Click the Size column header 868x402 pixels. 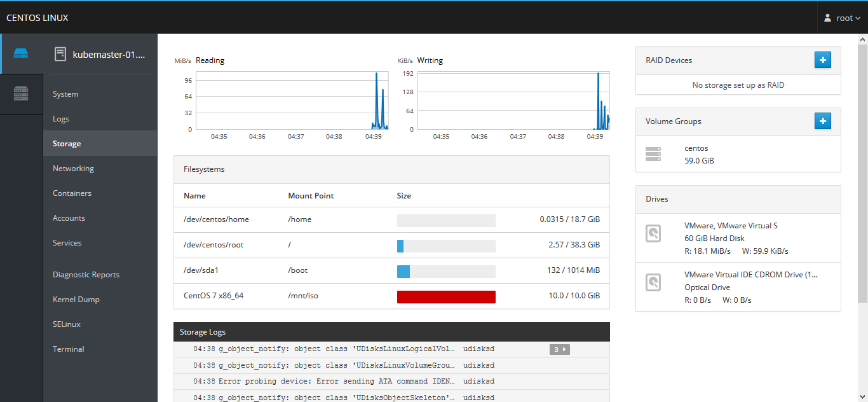click(404, 196)
